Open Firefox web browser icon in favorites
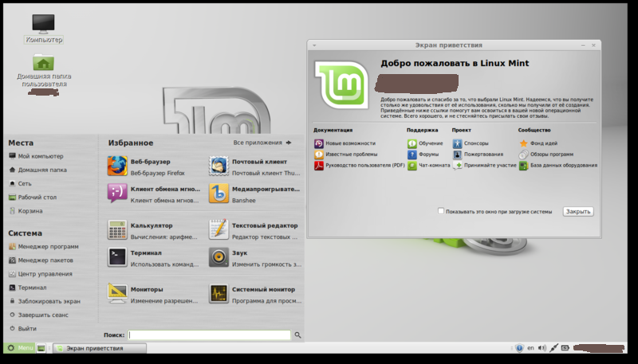The width and height of the screenshot is (638, 364). pos(117,166)
